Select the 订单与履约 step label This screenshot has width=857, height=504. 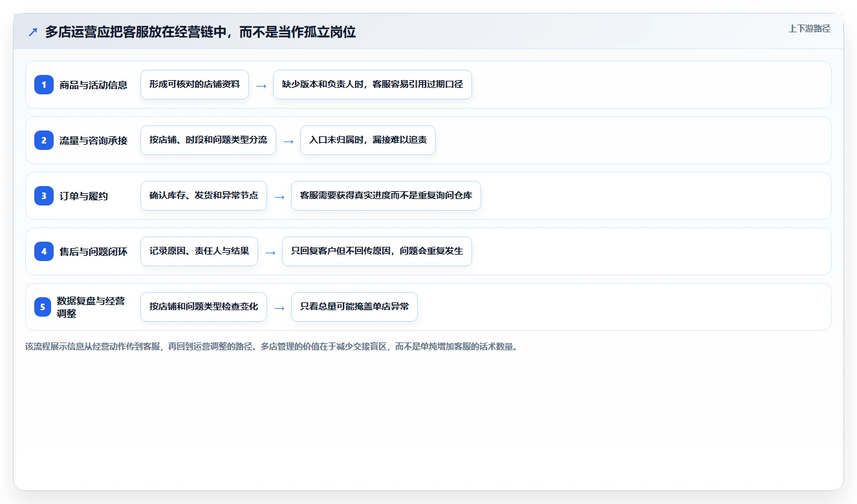[83, 196]
